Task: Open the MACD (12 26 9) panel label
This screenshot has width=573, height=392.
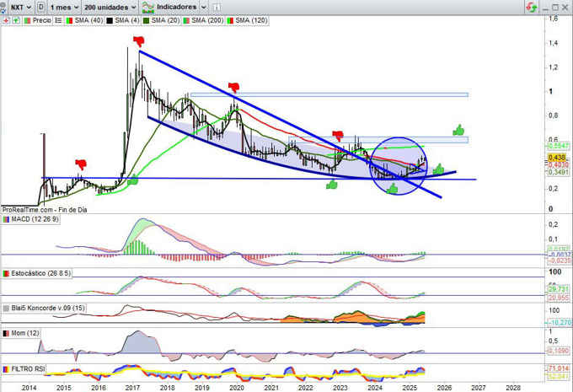Action: tap(35, 219)
